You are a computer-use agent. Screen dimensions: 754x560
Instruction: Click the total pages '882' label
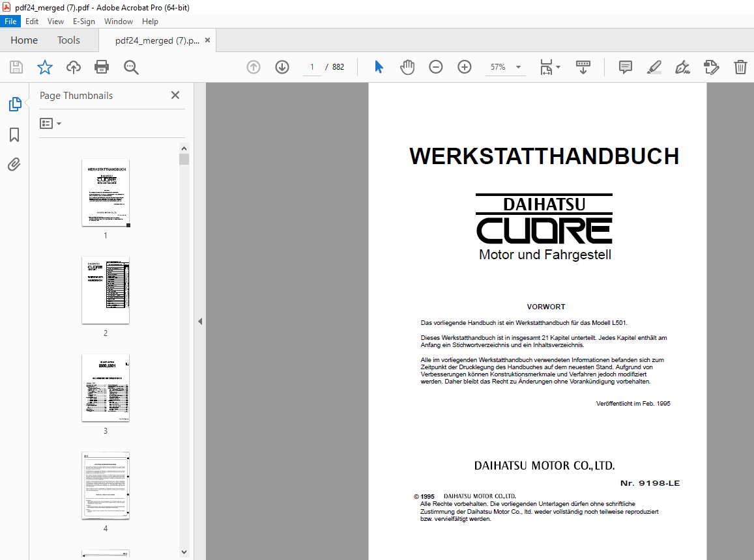pyautogui.click(x=338, y=67)
